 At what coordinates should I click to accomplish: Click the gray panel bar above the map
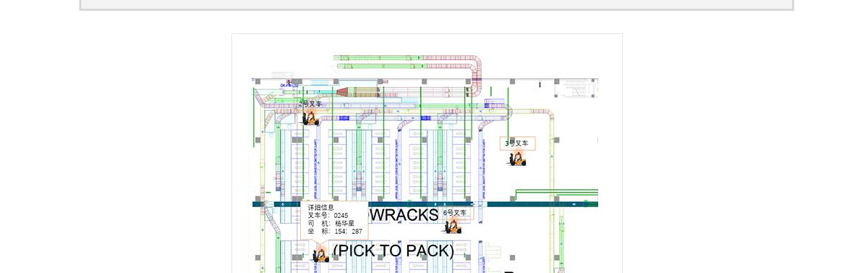[437, 4]
